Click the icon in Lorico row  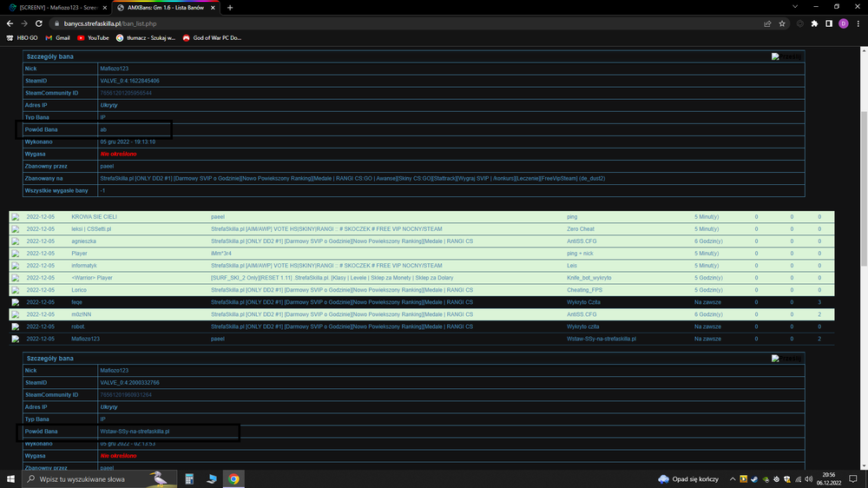point(16,290)
